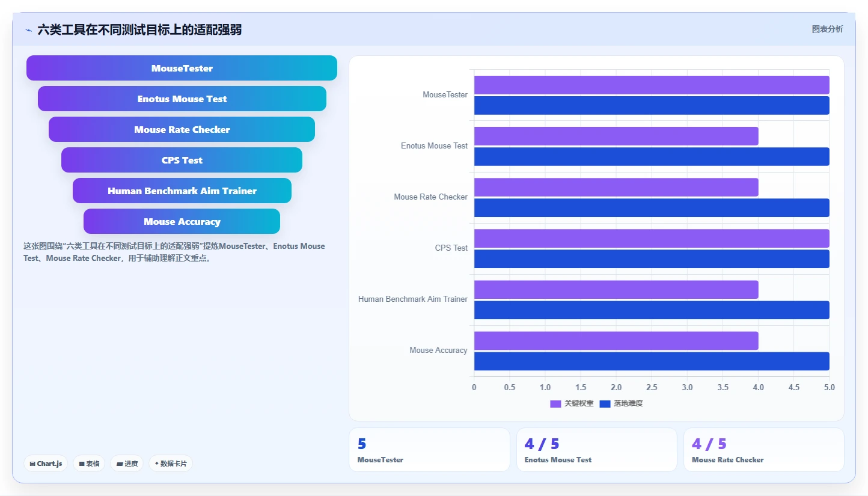This screenshot has height=496, width=868.
Task: Select the Enotus Mouse Test funnel bar
Action: 182,99
